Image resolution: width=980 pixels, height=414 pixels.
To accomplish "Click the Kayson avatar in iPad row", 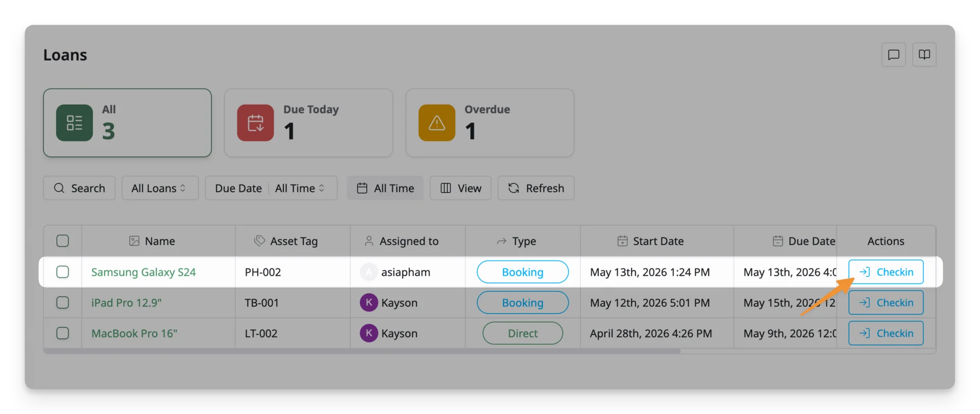I will pos(369,302).
